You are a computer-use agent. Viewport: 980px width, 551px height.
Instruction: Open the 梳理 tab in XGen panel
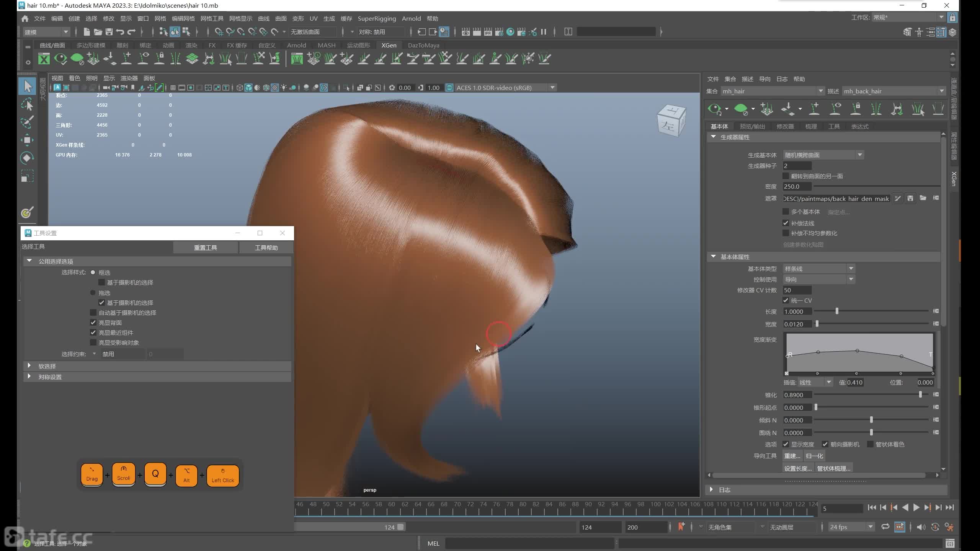click(x=811, y=126)
